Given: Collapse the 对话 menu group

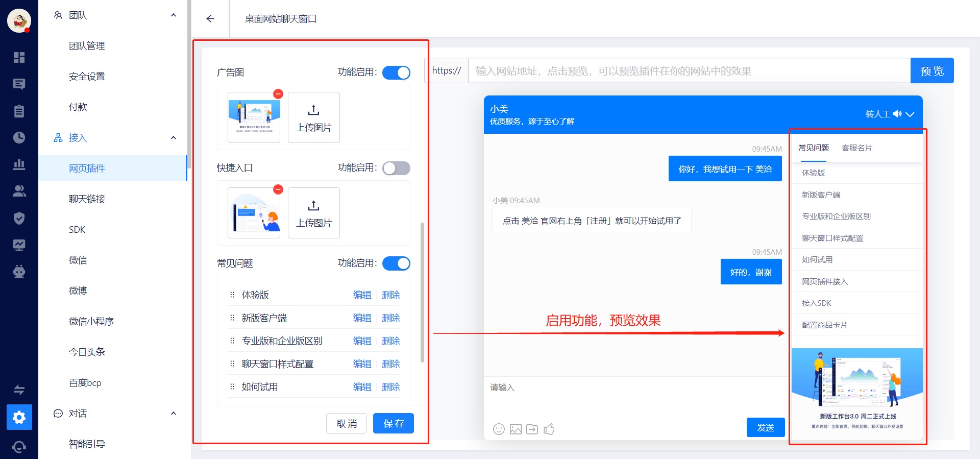Looking at the screenshot, I should 174,414.
